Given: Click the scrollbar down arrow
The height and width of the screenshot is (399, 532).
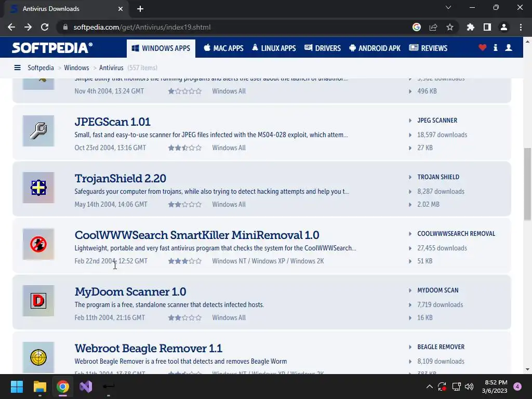Looking at the screenshot, I should (x=527, y=369).
